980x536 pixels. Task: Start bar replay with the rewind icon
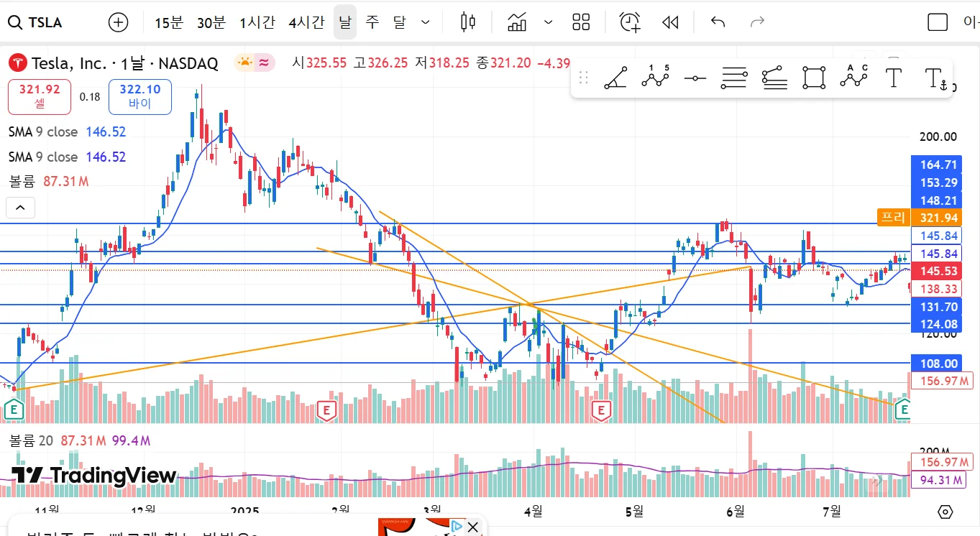pos(670,22)
